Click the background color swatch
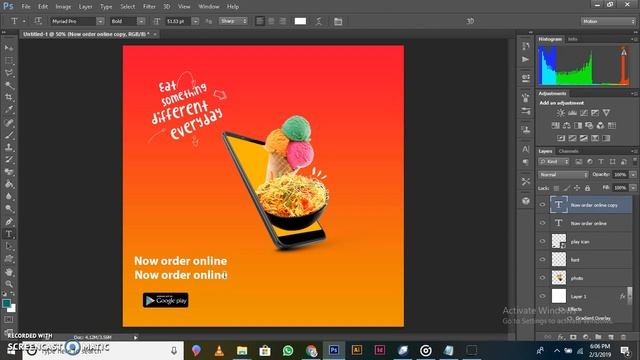The width and height of the screenshot is (640, 360). click(12, 309)
